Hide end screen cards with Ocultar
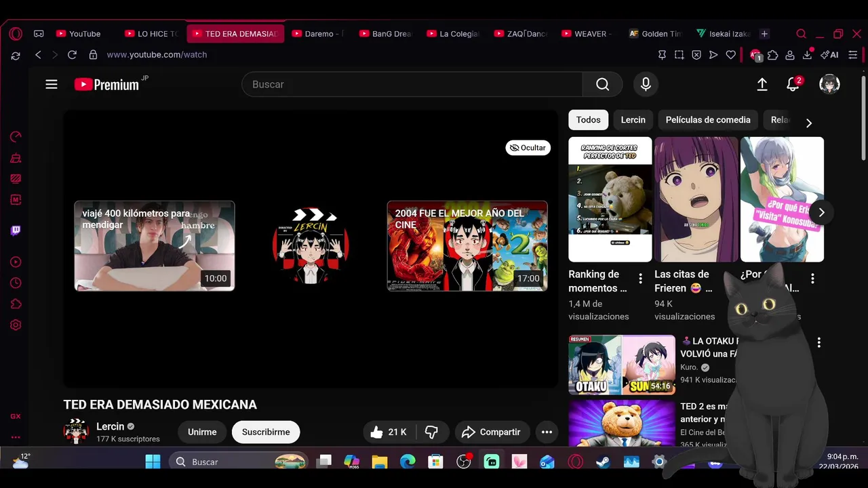Viewport: 868px width, 488px height. 528,148
